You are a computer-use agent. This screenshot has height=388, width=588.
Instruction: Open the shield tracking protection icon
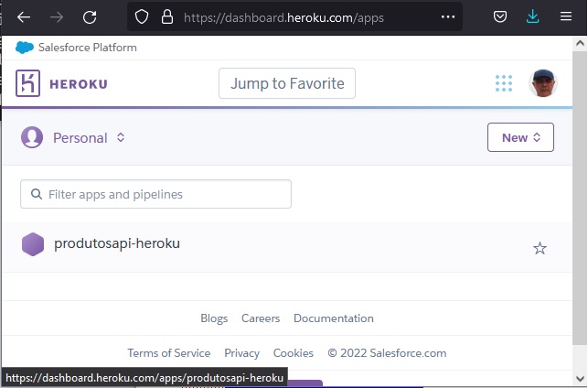click(x=142, y=16)
